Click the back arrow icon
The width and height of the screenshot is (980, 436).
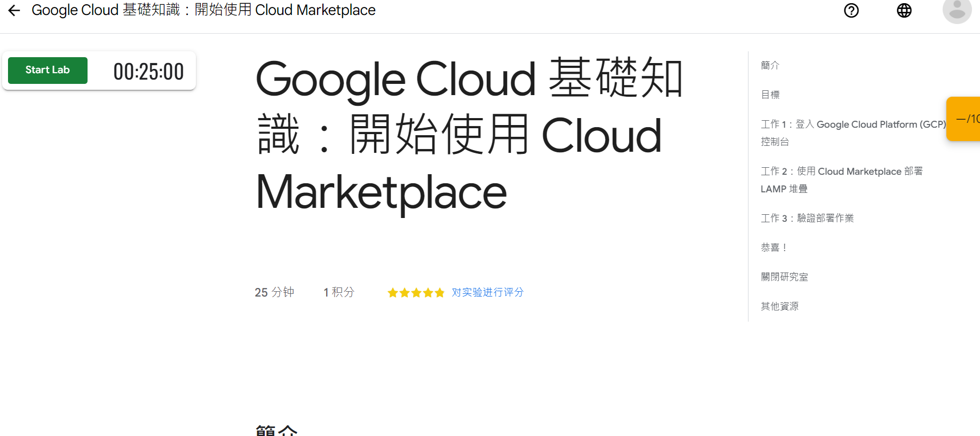(14, 10)
